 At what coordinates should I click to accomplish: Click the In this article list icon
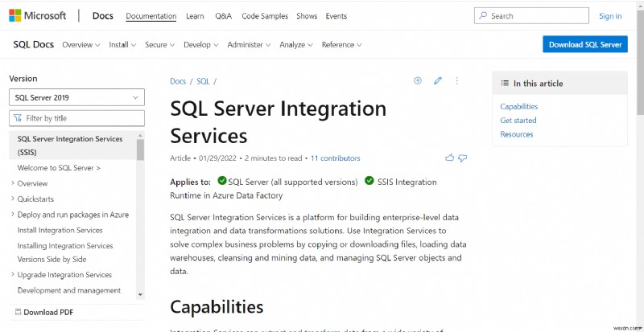504,84
